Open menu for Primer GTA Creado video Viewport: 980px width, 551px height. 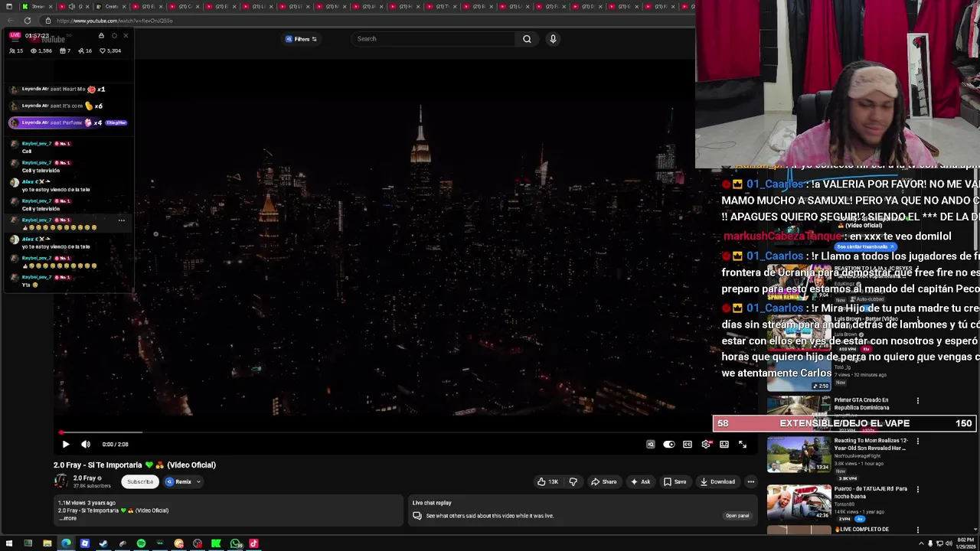click(918, 400)
